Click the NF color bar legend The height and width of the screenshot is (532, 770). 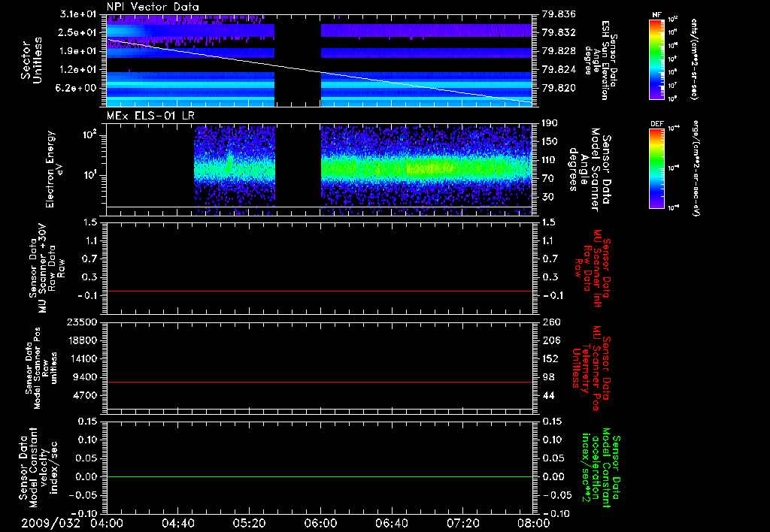[656, 59]
